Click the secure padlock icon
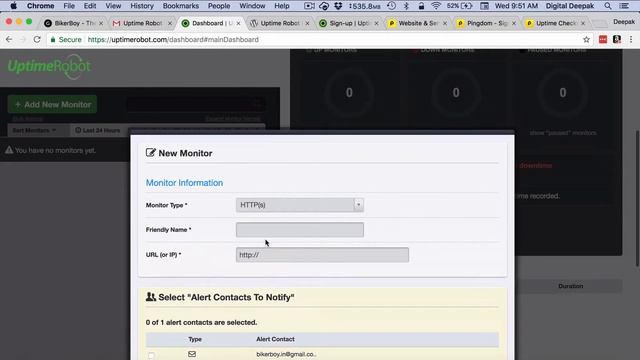640x360 pixels. [53, 40]
